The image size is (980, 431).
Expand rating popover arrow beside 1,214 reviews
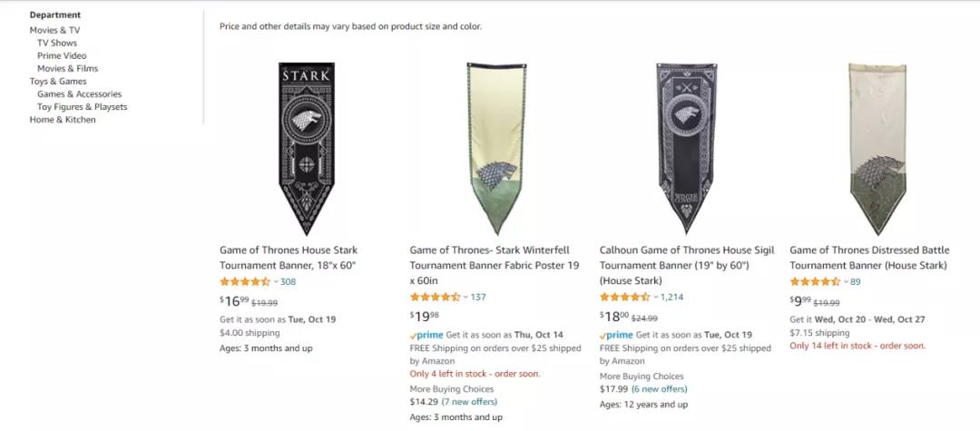point(656,298)
